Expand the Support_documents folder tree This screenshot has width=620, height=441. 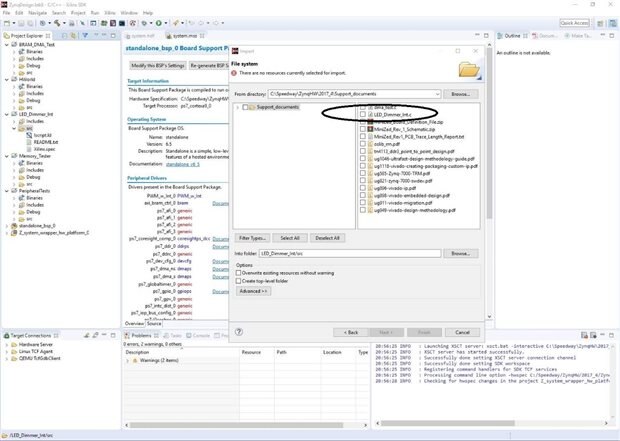[237, 106]
